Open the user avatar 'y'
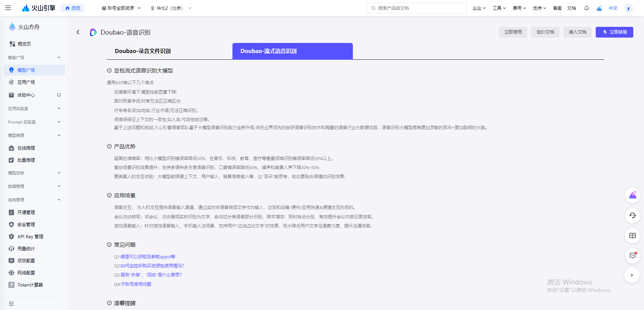Image resolution: width=644 pixels, height=310 pixels. [628, 8]
